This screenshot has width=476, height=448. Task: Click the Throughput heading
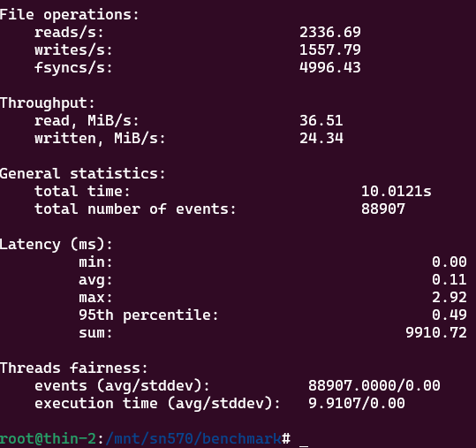(x=48, y=103)
